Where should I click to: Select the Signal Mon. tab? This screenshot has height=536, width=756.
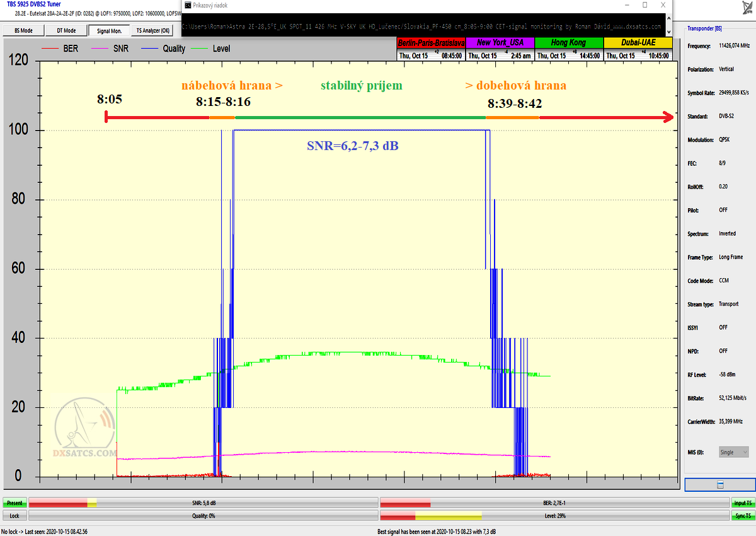click(x=109, y=30)
